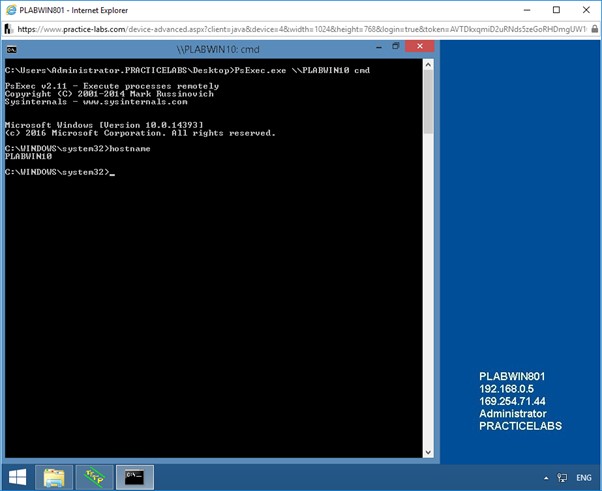Click the PLABWIN801 desktop info text

point(512,376)
